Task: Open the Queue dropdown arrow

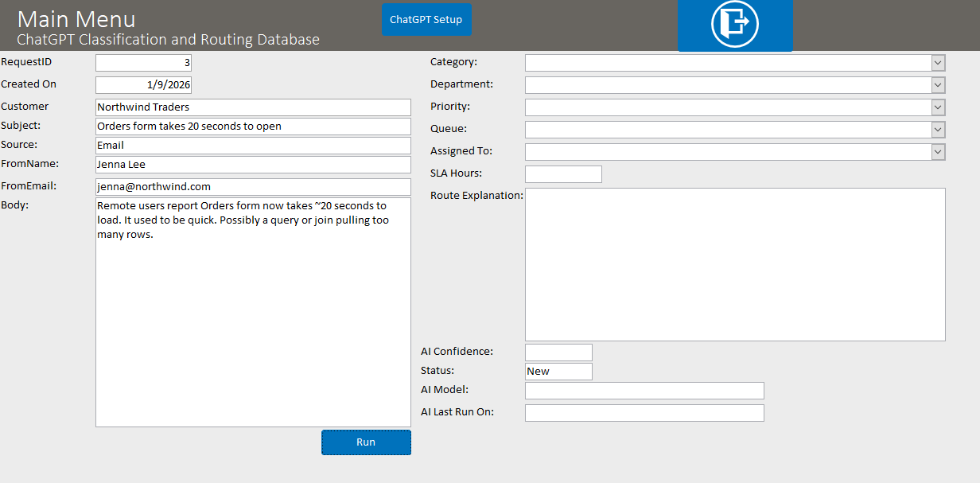Action: pos(938,130)
